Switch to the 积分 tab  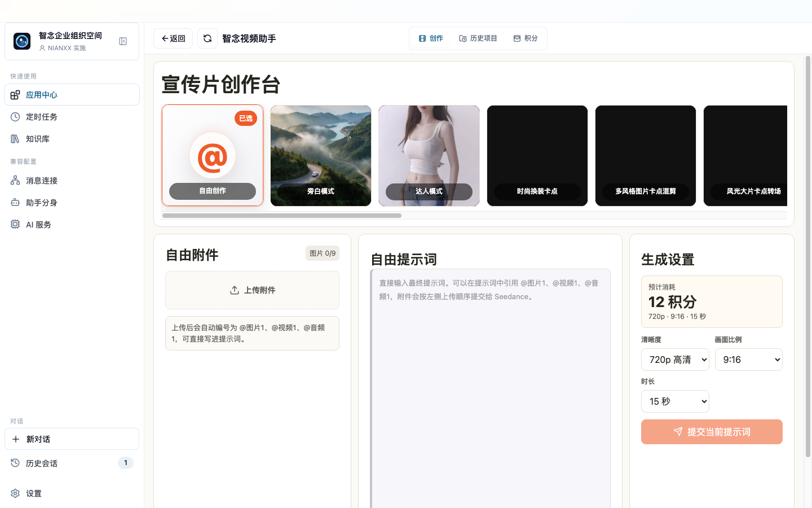coord(526,38)
